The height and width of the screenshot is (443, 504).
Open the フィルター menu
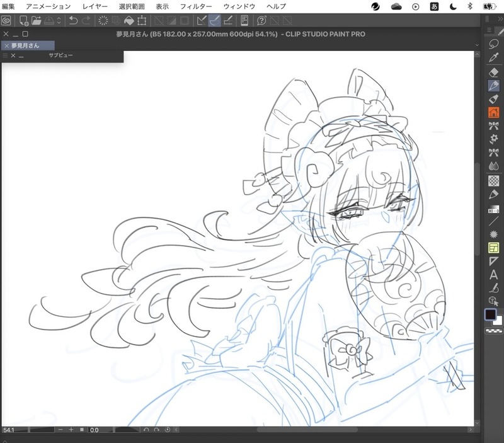[x=196, y=6]
